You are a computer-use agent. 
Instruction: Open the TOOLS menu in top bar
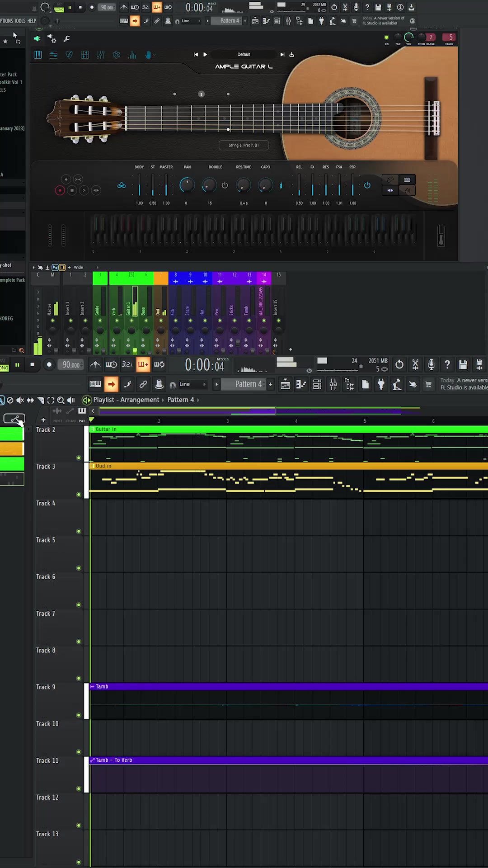coord(19,21)
